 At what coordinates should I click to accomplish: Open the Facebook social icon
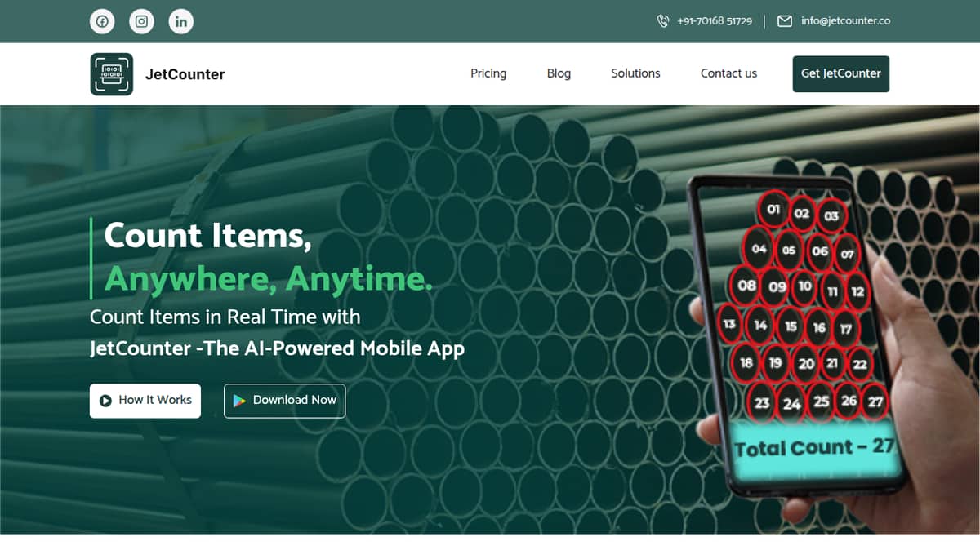point(102,21)
